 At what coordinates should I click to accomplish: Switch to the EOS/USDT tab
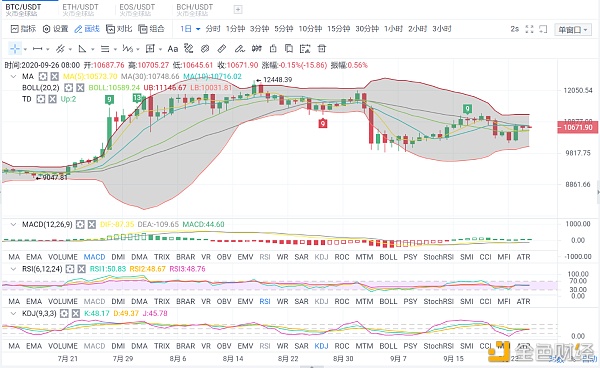pos(137,10)
